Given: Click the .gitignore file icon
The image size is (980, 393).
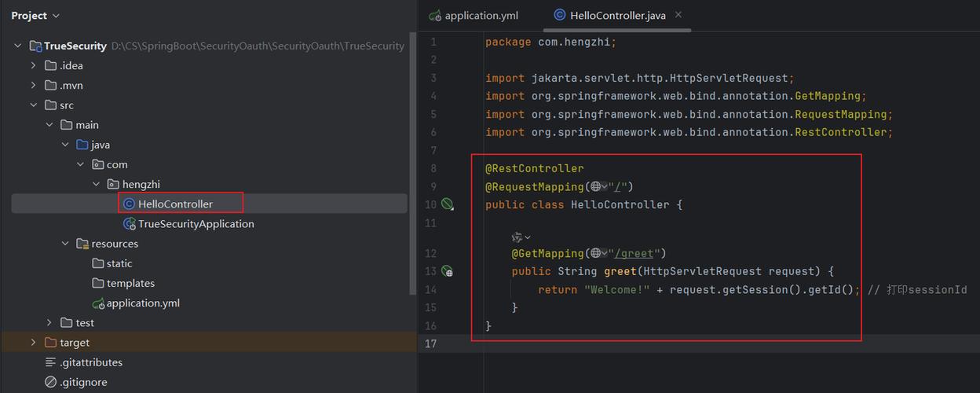Looking at the screenshot, I should pos(51,382).
